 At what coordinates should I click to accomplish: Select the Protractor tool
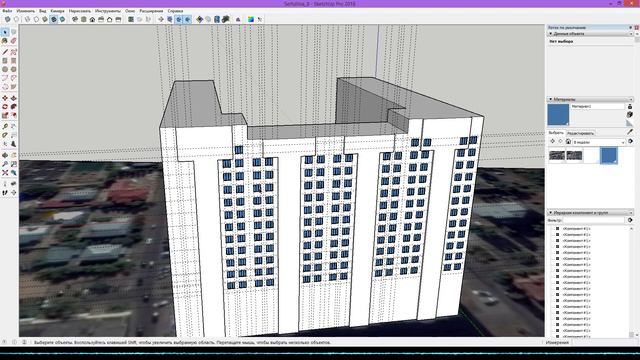[5, 136]
